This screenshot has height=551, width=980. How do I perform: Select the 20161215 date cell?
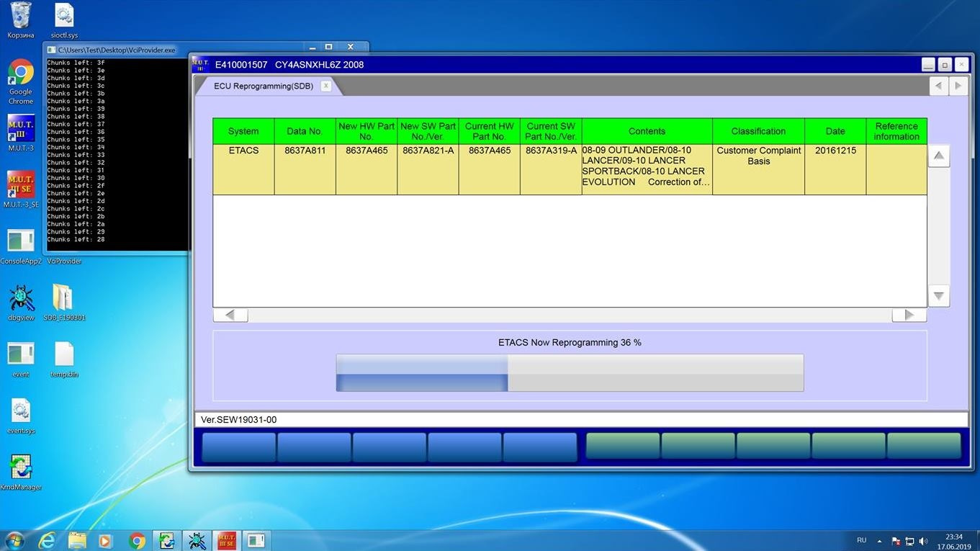835,169
